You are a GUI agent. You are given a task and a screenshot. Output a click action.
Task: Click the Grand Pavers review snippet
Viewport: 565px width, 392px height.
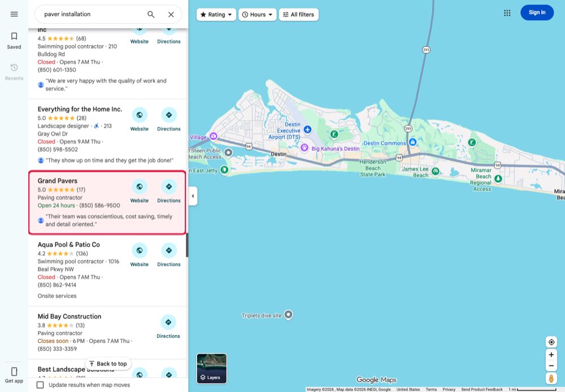108,220
